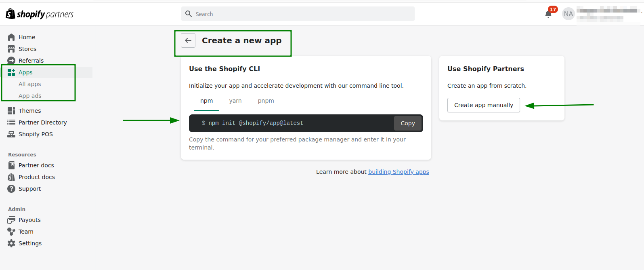
Task: Click the Partner Directory list icon
Action: (x=11, y=122)
